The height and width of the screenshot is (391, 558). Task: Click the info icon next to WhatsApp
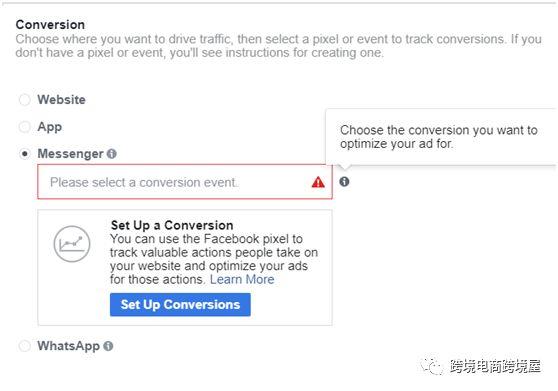click(x=108, y=346)
